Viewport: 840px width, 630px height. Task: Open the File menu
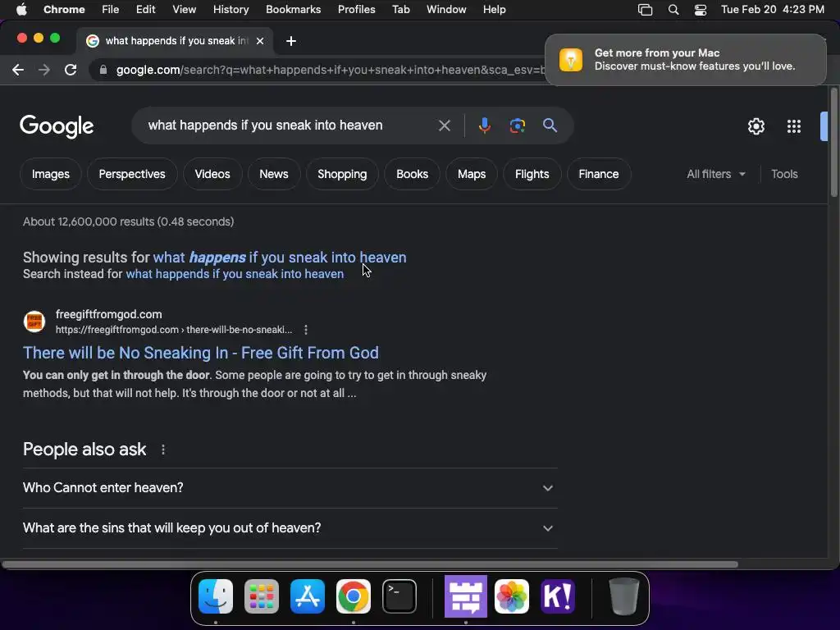tap(111, 10)
